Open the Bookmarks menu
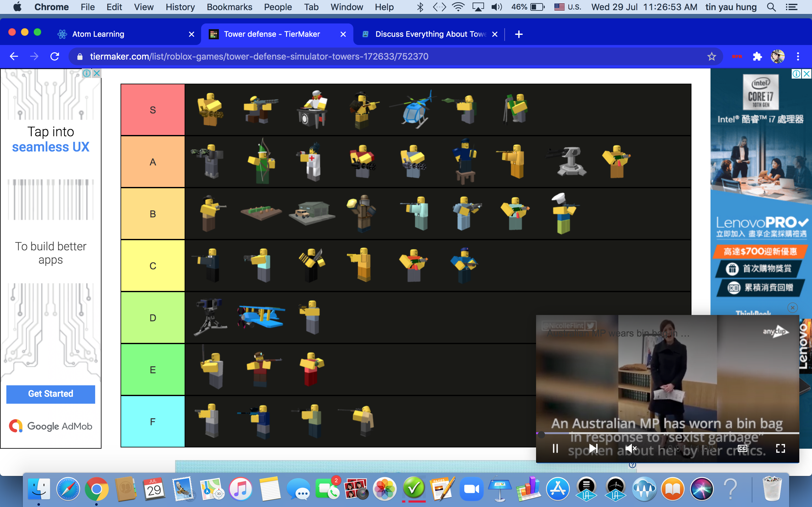 point(229,7)
